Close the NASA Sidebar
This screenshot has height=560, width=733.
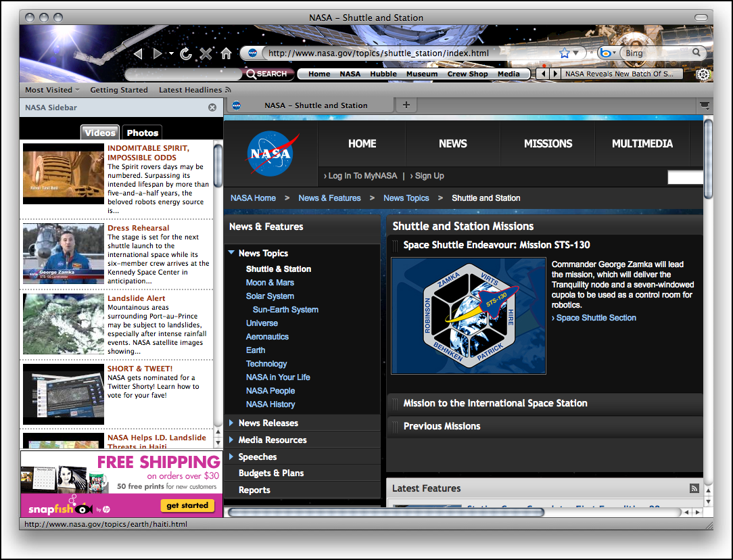click(x=212, y=108)
